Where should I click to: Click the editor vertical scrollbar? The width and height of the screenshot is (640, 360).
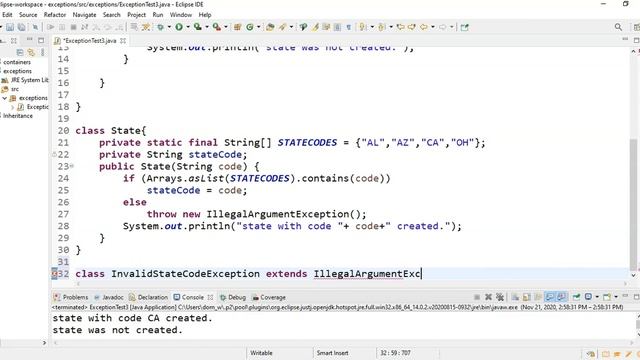click(633, 204)
